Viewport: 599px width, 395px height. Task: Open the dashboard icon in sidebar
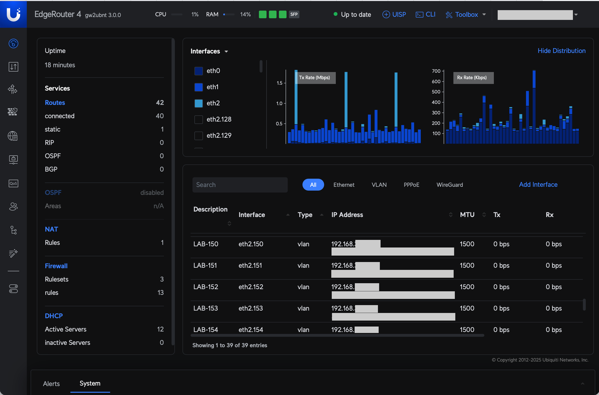[13, 44]
